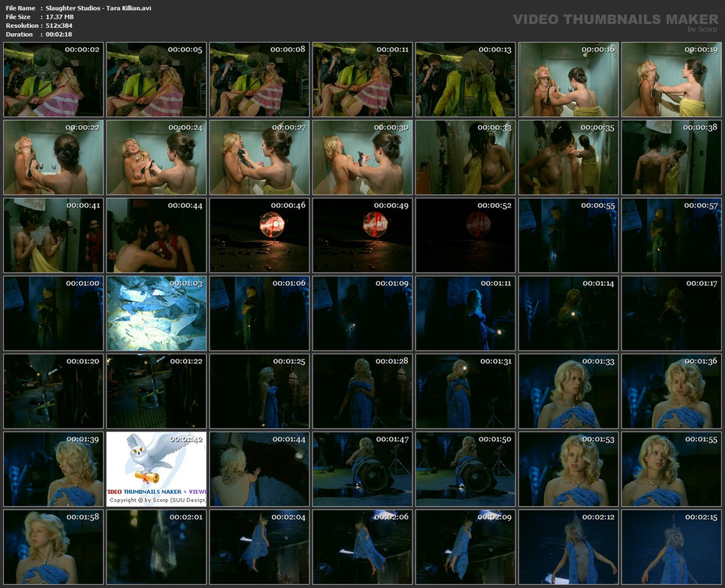Screen dimensions: 725x588
Task: Open the frame stamped 00:01:25
Action: pos(260,391)
